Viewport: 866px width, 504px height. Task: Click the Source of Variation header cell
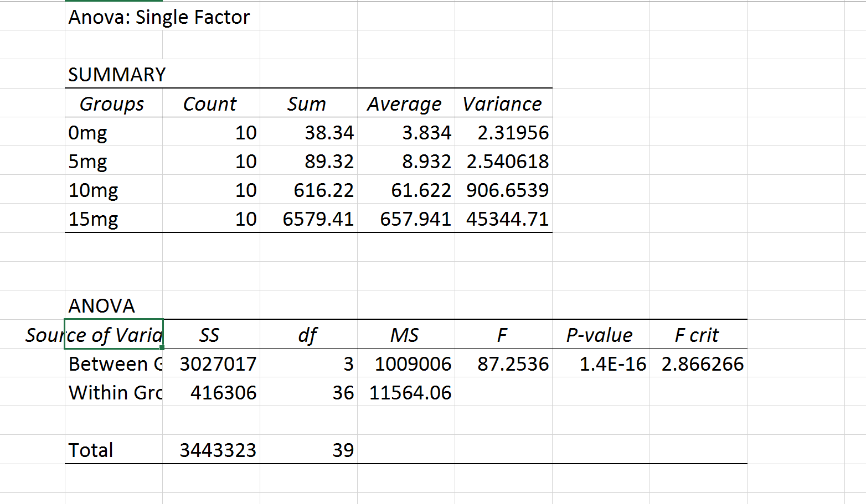(x=114, y=335)
